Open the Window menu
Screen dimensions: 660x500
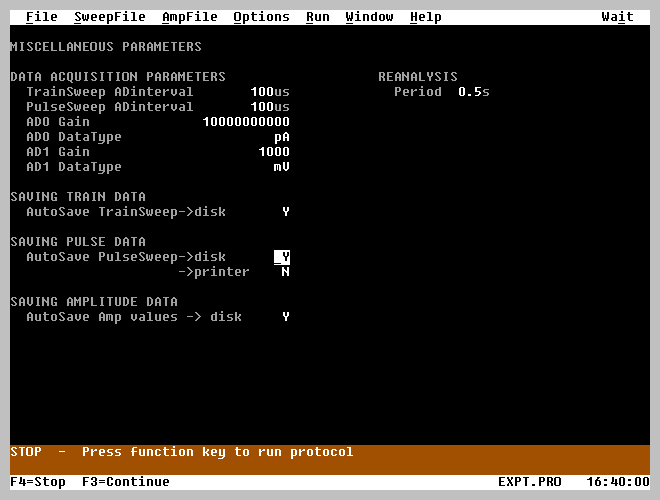coord(369,17)
